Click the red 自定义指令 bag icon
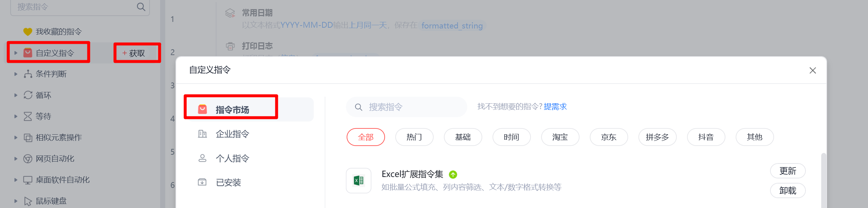Image resolution: width=868 pixels, height=208 pixels. (x=28, y=53)
